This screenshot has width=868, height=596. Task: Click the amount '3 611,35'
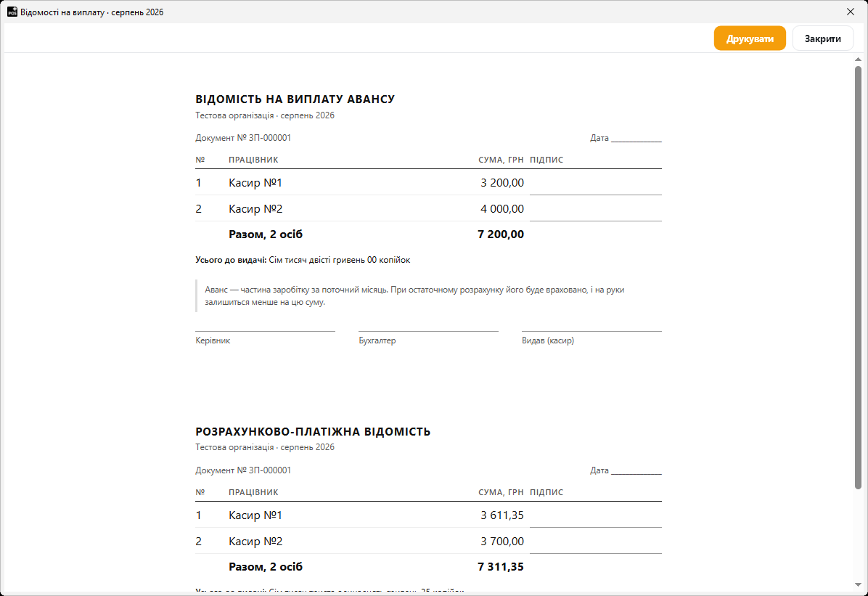pyautogui.click(x=502, y=515)
